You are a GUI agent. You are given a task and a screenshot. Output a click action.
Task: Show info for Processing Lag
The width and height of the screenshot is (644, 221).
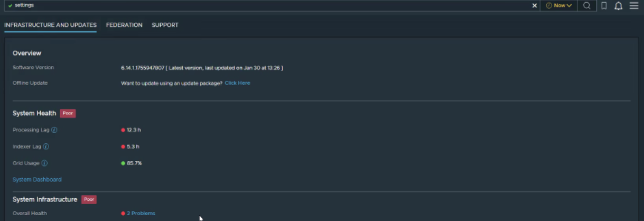54,130
